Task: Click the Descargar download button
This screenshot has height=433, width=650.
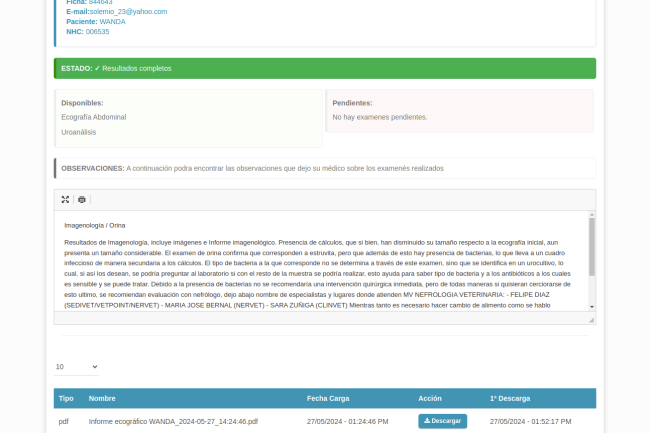Action: tap(442, 421)
